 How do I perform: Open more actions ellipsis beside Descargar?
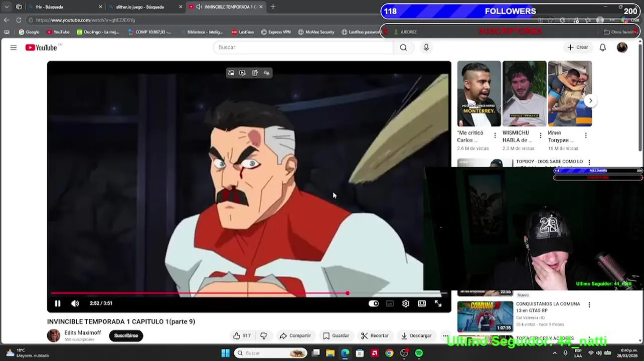pos(445,335)
